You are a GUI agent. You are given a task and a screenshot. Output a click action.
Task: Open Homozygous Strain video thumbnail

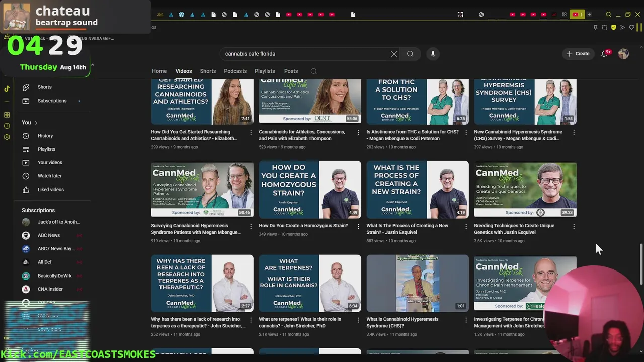click(x=310, y=190)
